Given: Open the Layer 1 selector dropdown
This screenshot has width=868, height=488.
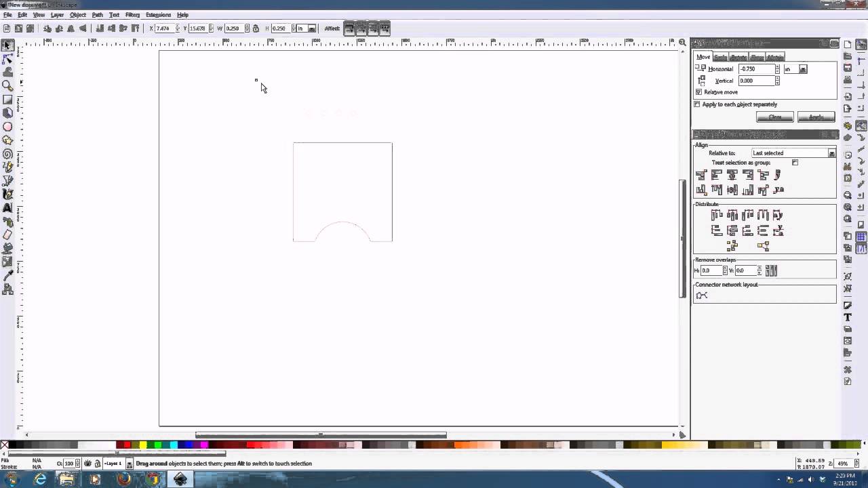Looking at the screenshot, I should (118, 464).
